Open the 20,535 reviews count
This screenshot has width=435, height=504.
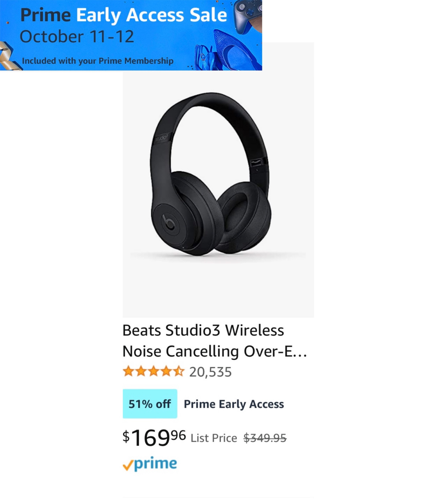pos(210,372)
